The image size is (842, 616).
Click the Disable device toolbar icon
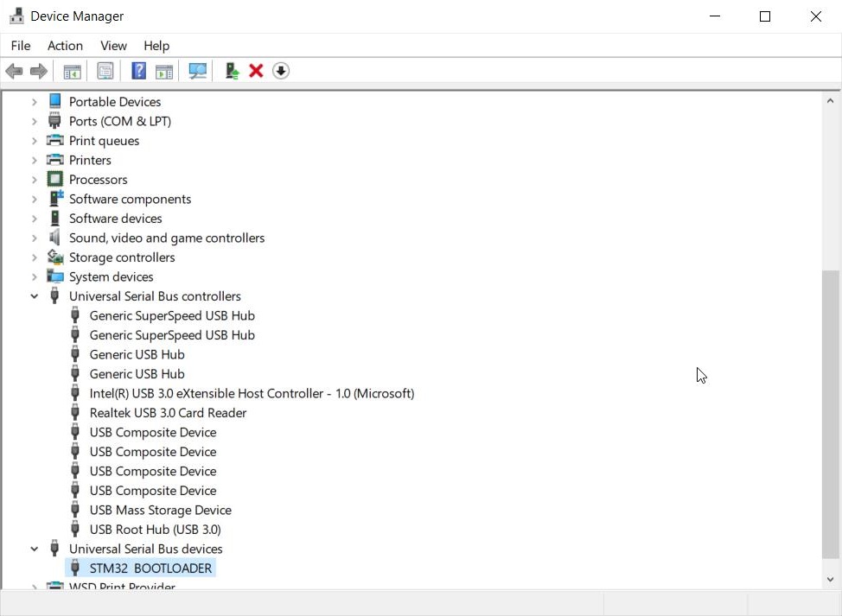(281, 71)
